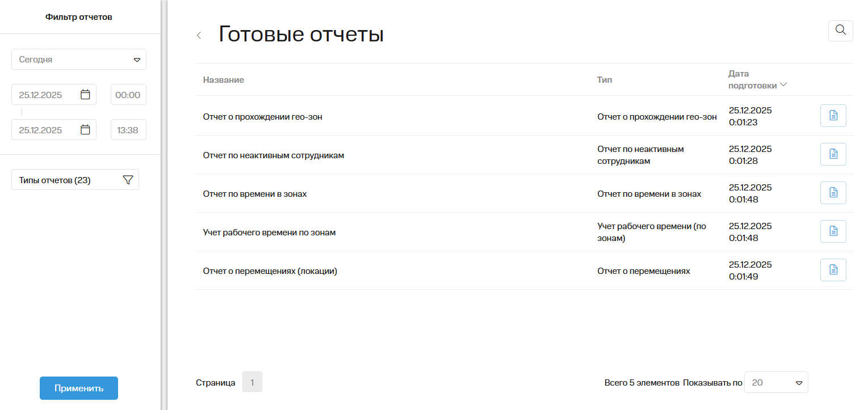Screen dimensions: 868x410
Task: Open document icon for Отчет о прохождении гео-зон
Action: point(833,116)
